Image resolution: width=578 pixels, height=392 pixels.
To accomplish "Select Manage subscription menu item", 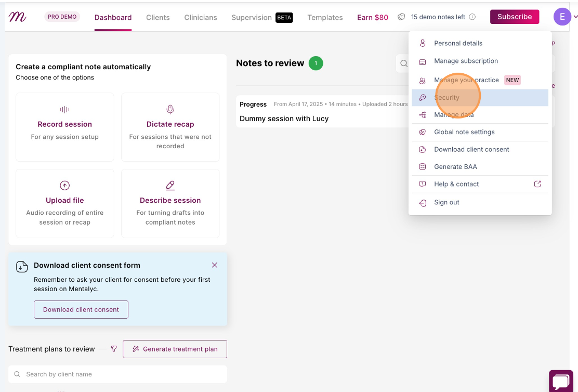I will point(480,61).
